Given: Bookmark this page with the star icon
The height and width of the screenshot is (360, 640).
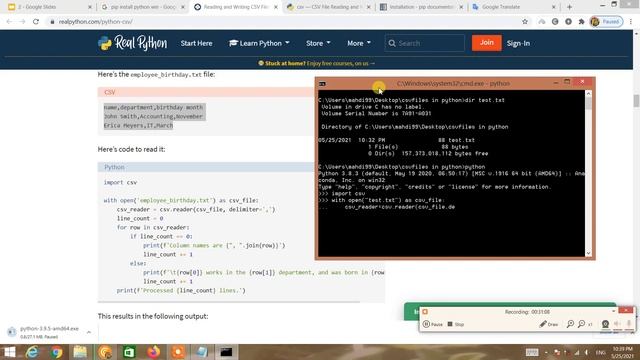Looking at the screenshot, I should [x=525, y=22].
